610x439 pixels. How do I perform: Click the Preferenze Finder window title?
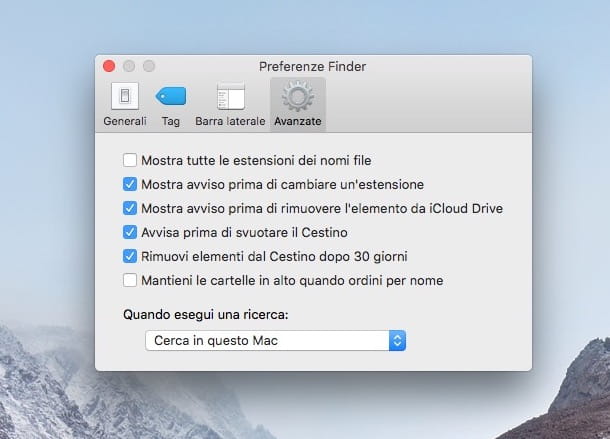(x=312, y=67)
